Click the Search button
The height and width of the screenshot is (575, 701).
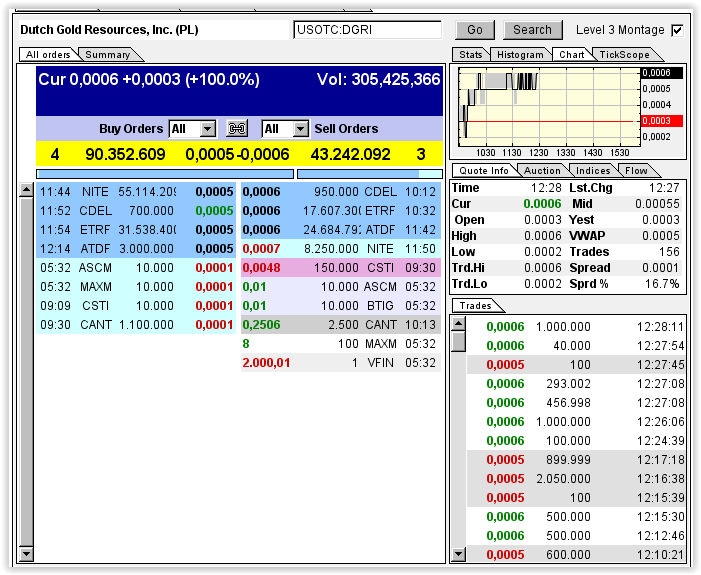click(x=532, y=30)
